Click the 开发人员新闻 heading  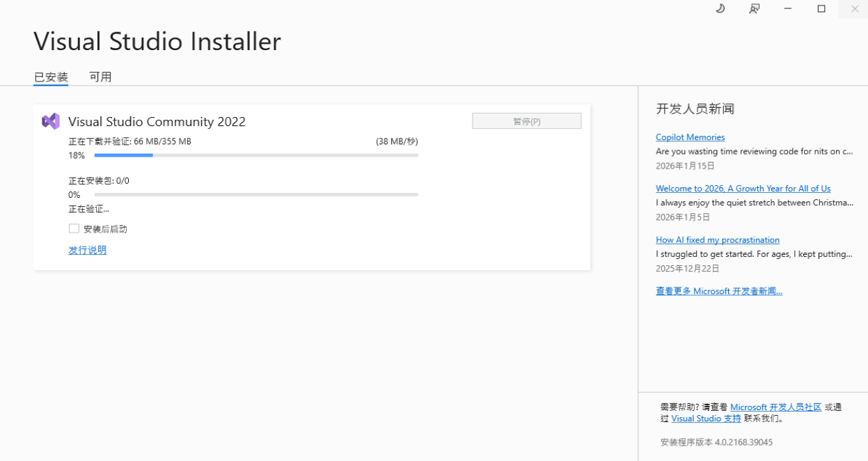click(695, 109)
